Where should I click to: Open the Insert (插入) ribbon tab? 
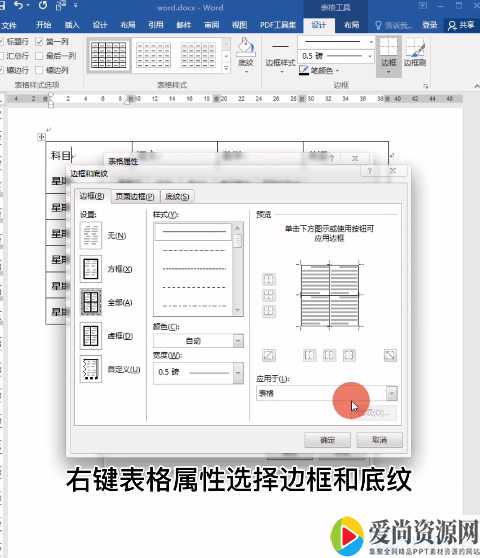72,25
